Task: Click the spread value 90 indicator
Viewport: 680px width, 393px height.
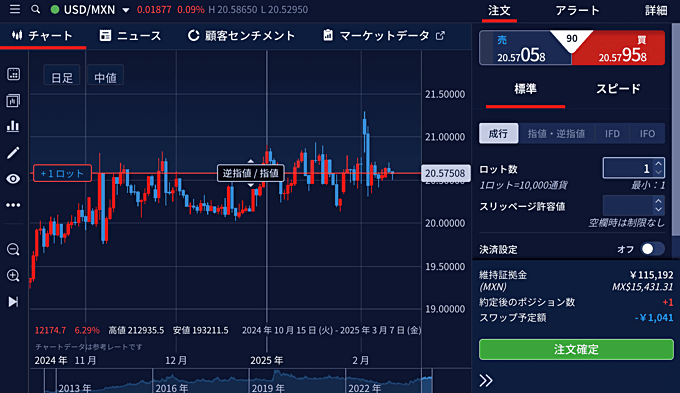Action: click(x=572, y=39)
